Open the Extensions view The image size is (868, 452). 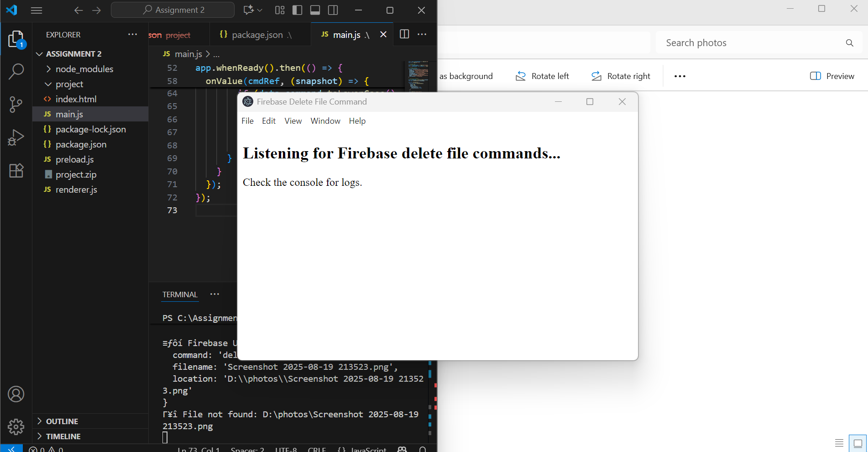(16, 170)
